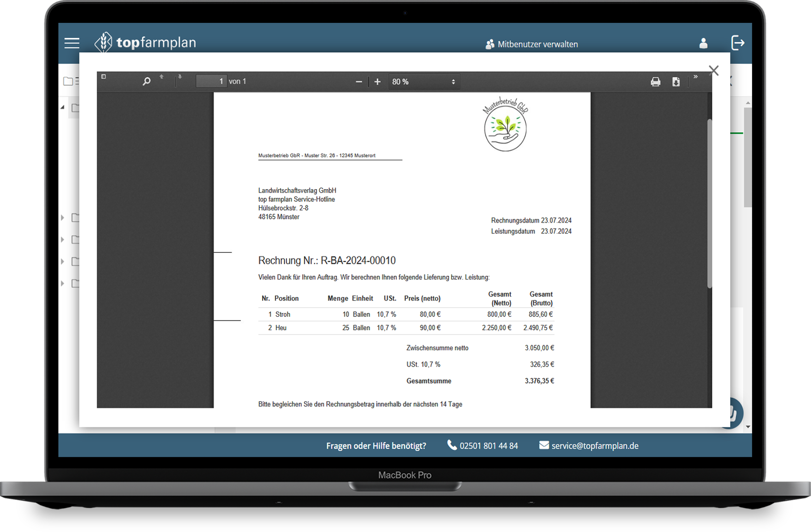The image size is (811, 532).
Task: Click 'Fragen oder Hilfe benötigt?' text
Action: [x=376, y=446]
